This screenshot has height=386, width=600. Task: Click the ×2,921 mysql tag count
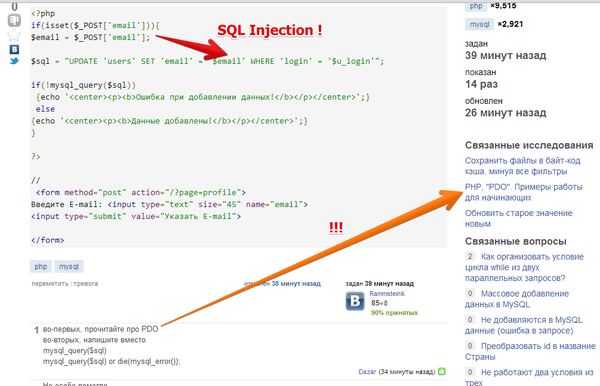510,24
